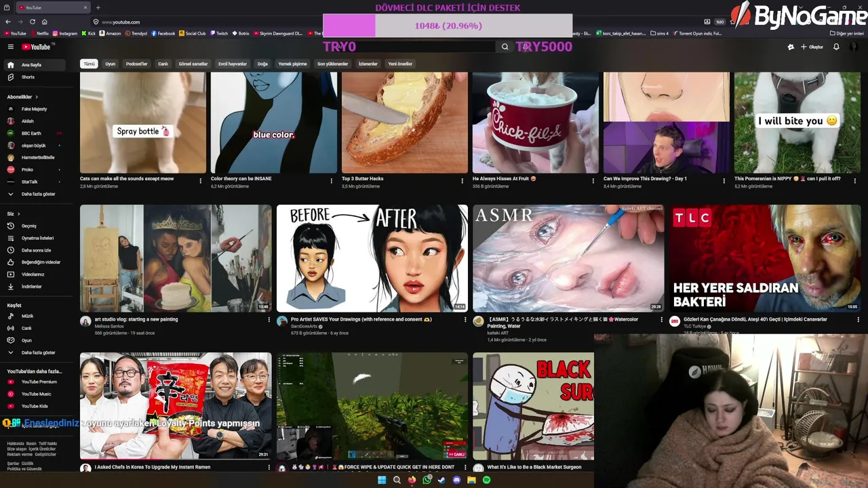Open the Trendyol bookmark
Viewport: 868px width, 488px height.
point(136,33)
